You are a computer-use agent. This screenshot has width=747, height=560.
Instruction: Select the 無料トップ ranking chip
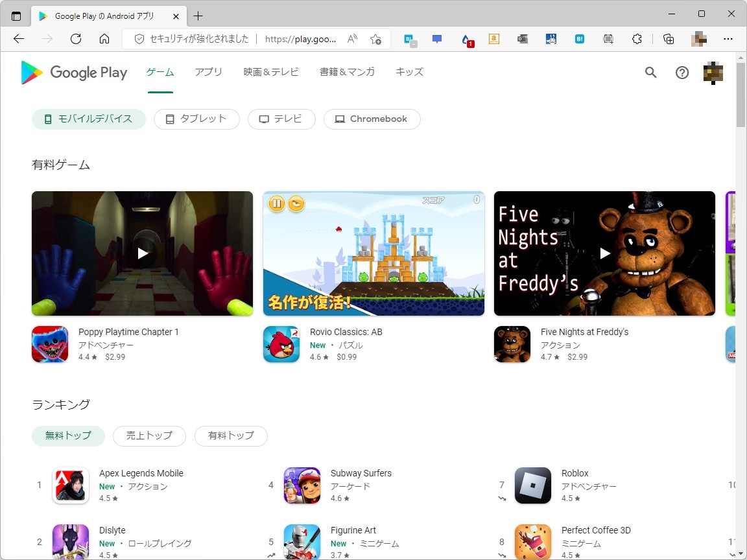click(68, 436)
